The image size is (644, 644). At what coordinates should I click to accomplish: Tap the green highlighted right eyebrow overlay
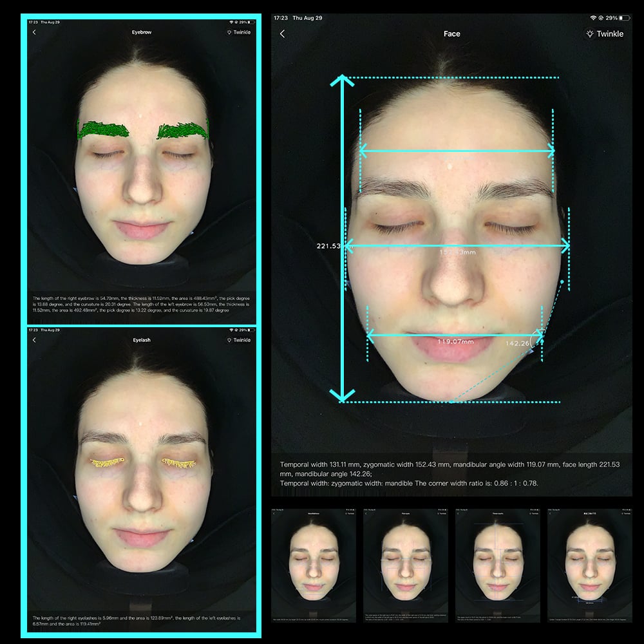[103, 129]
